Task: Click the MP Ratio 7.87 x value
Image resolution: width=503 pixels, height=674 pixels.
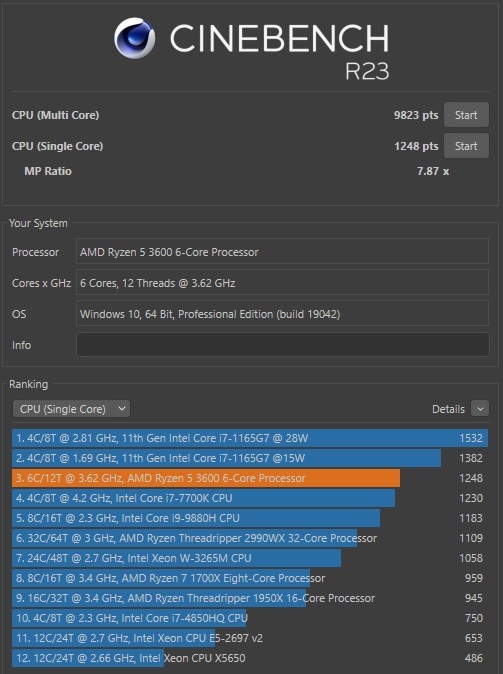Action: [433, 171]
